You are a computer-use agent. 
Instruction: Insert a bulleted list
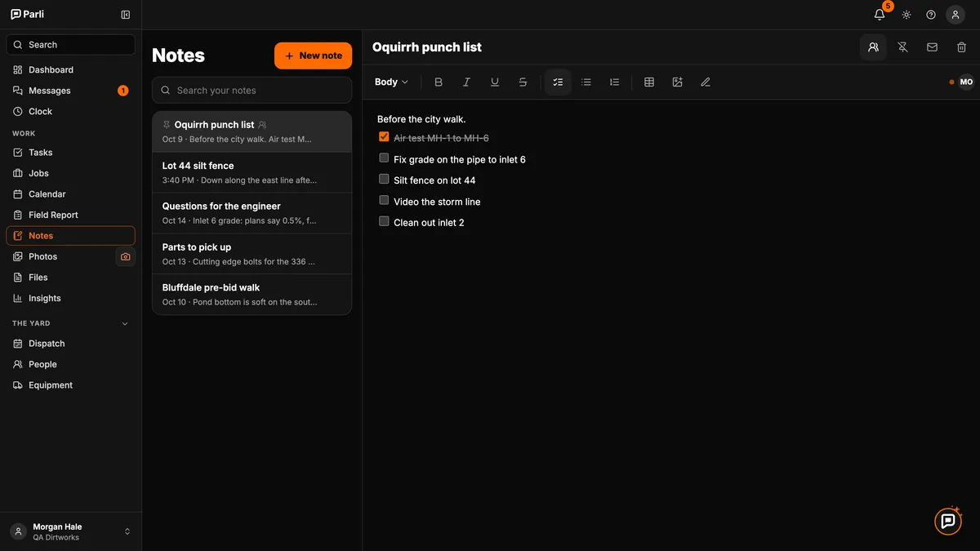coord(586,82)
